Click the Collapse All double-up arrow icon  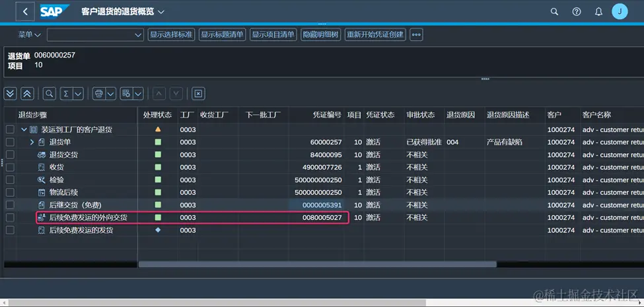click(x=26, y=94)
